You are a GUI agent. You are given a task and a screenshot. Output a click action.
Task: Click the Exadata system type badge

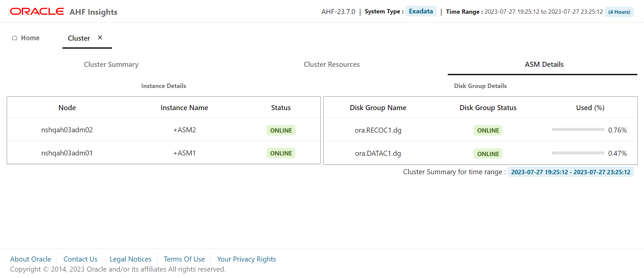coord(421,11)
